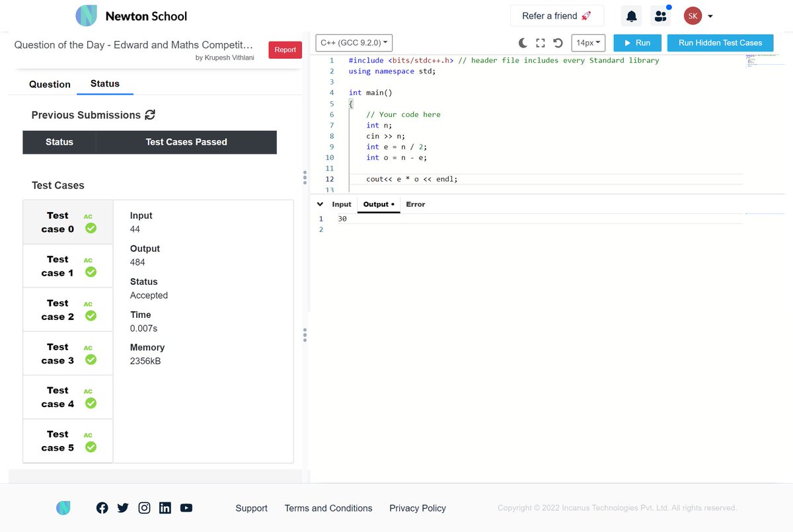Open the Facebook footer icon
The image size is (793, 532).
[102, 508]
